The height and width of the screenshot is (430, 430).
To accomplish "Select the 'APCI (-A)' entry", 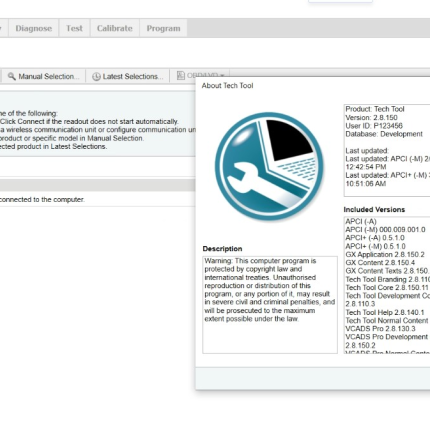I will pyautogui.click(x=361, y=221).
